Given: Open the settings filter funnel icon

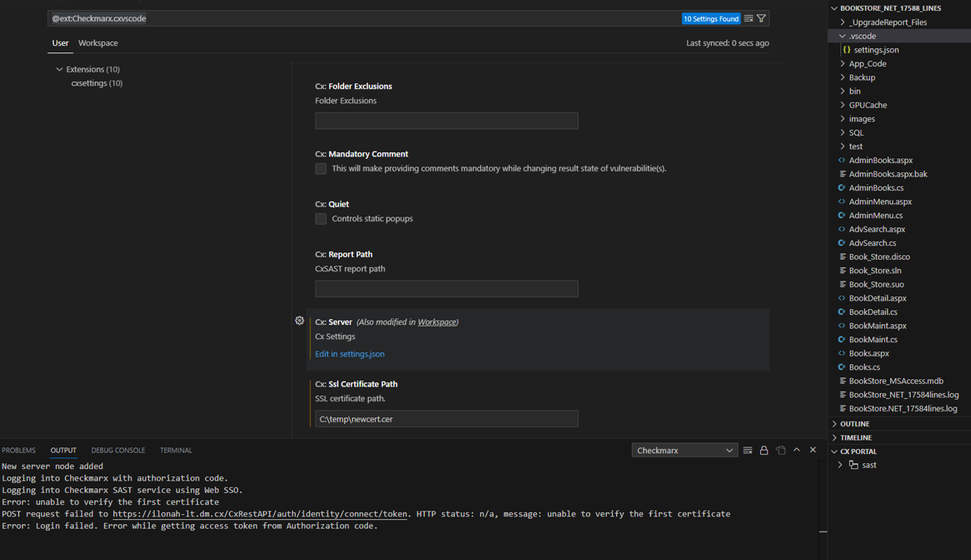Looking at the screenshot, I should (762, 19).
